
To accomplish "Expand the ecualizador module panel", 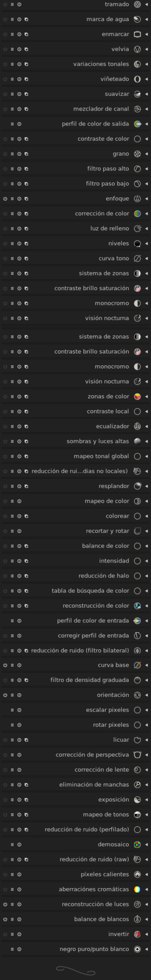I will pos(147,426).
